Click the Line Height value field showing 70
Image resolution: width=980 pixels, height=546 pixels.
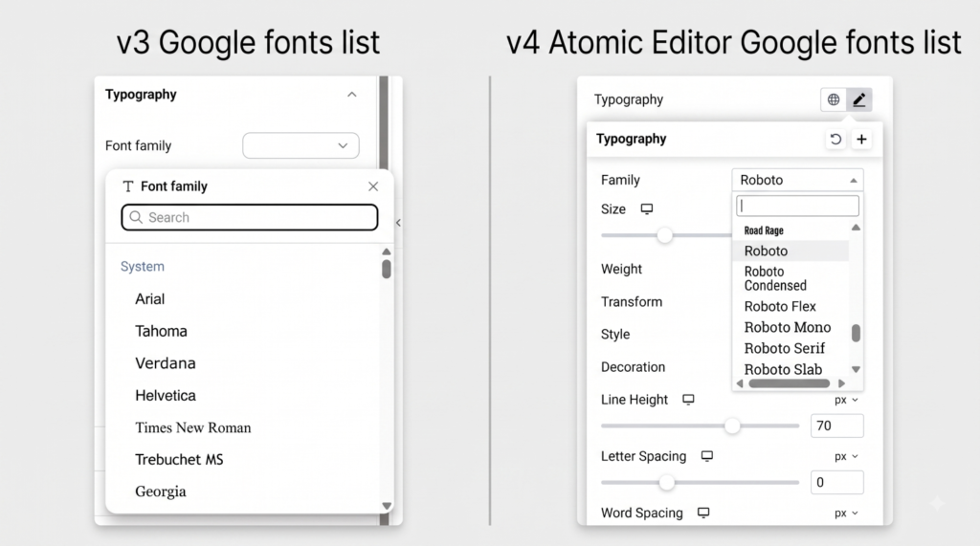point(836,426)
